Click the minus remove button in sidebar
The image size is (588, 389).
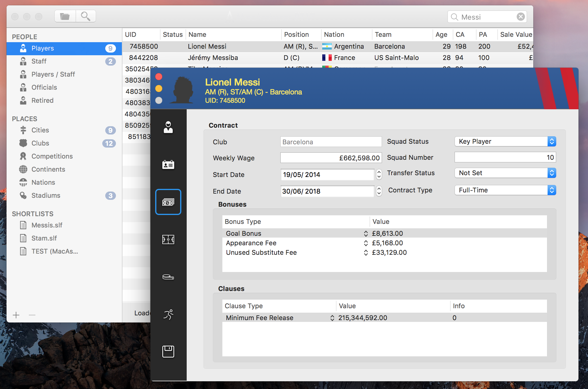pyautogui.click(x=32, y=315)
